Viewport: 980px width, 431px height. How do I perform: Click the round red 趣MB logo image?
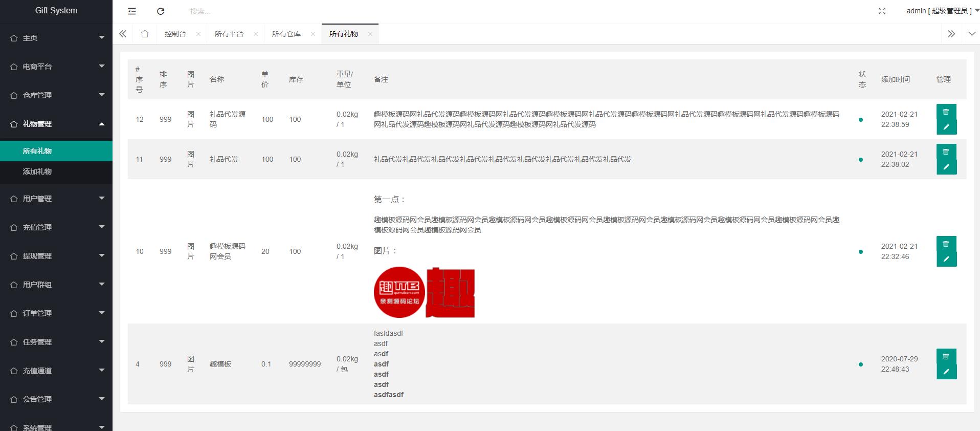(399, 292)
